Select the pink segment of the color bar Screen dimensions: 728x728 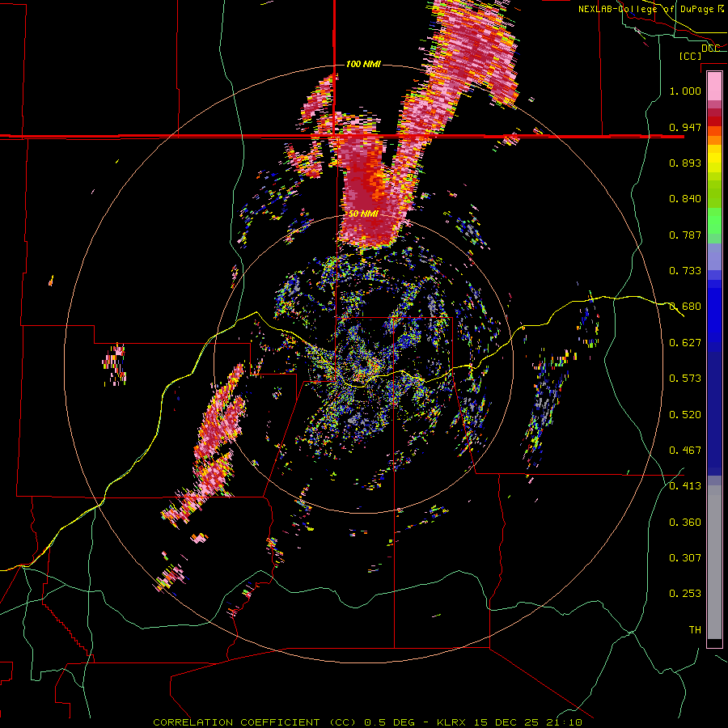714,87
